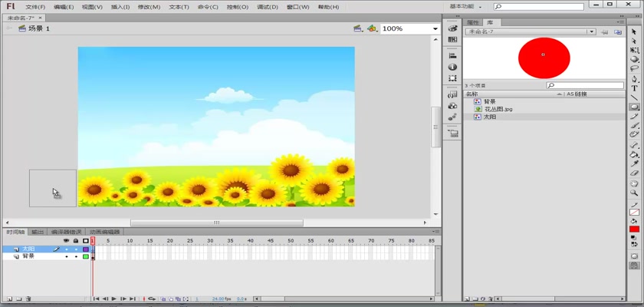644x307 pixels.
Task: Click the new layer icon in timeline
Action: coord(9,299)
